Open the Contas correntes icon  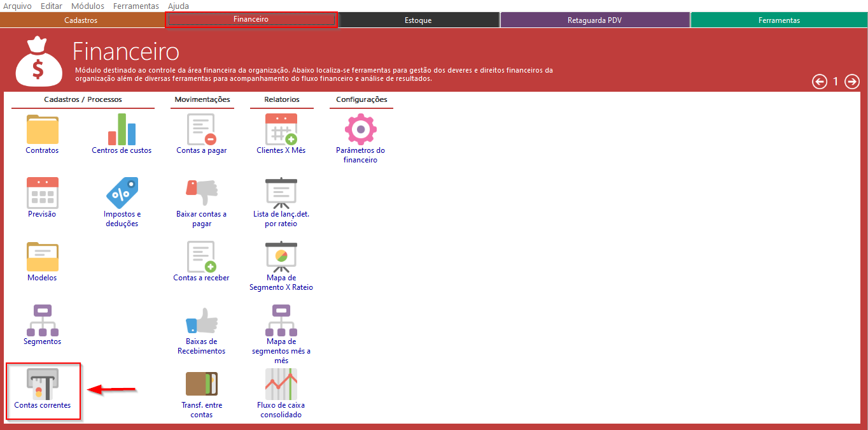pyautogui.click(x=42, y=384)
